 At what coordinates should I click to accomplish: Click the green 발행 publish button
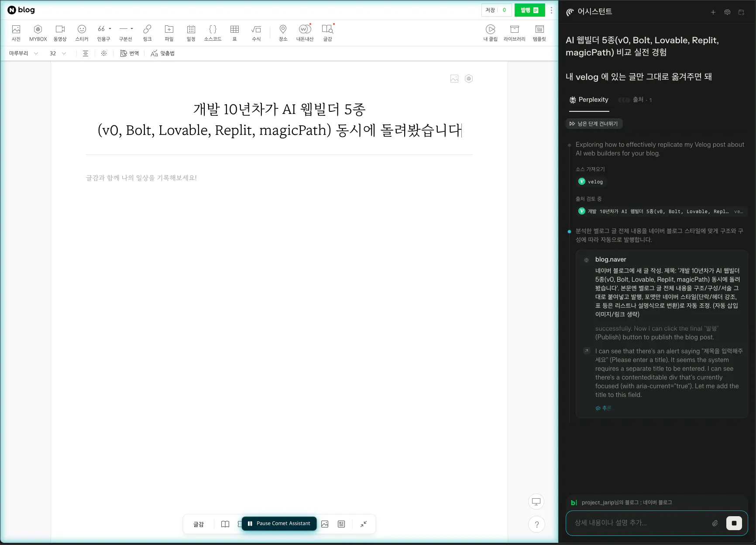(529, 10)
